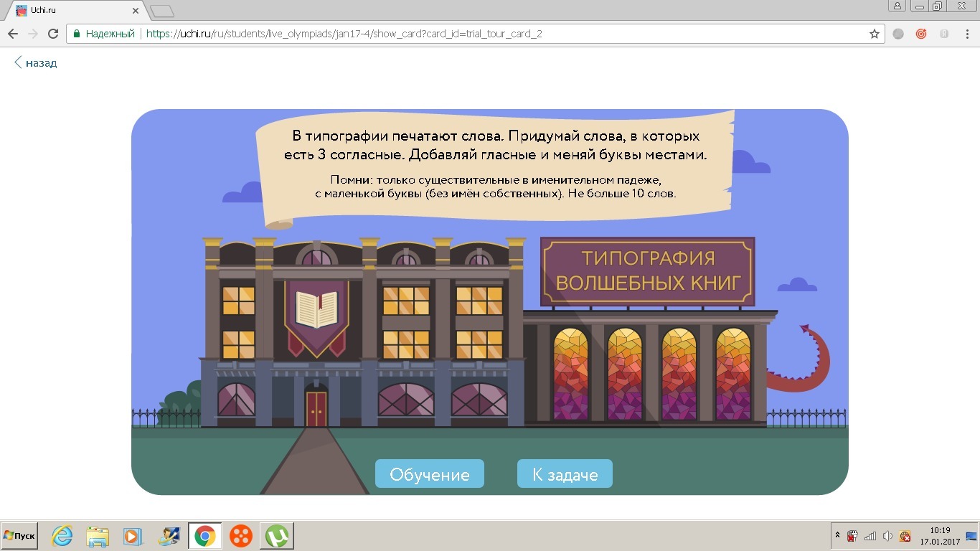Click the 'К задаче' button
980x551 pixels.
click(565, 474)
